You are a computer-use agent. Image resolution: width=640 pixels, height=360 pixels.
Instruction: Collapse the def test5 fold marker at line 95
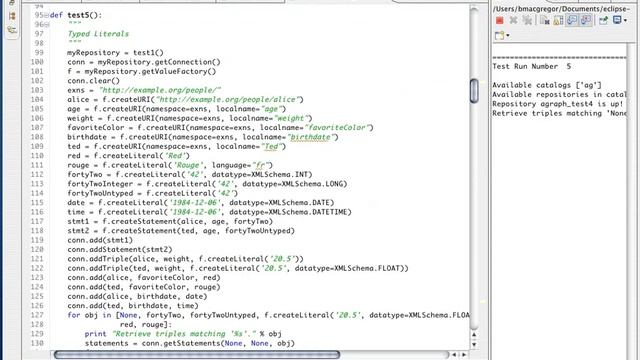coord(46,16)
